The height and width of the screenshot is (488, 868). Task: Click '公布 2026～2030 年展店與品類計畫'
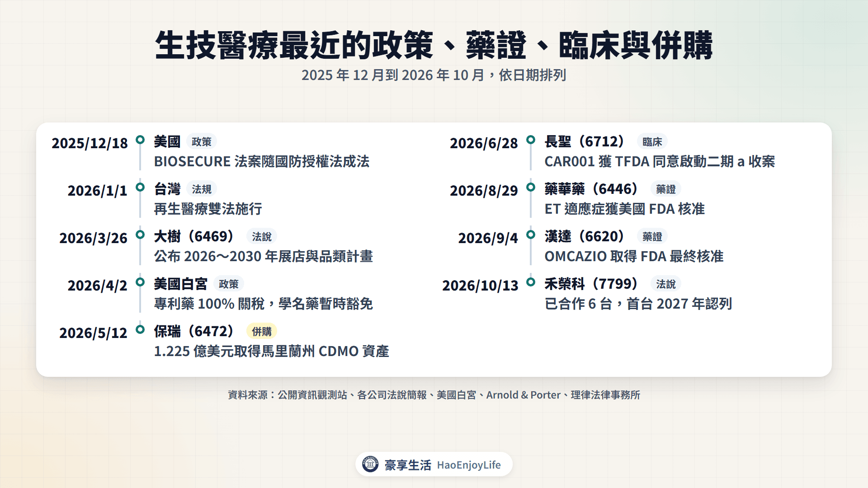[x=264, y=257]
